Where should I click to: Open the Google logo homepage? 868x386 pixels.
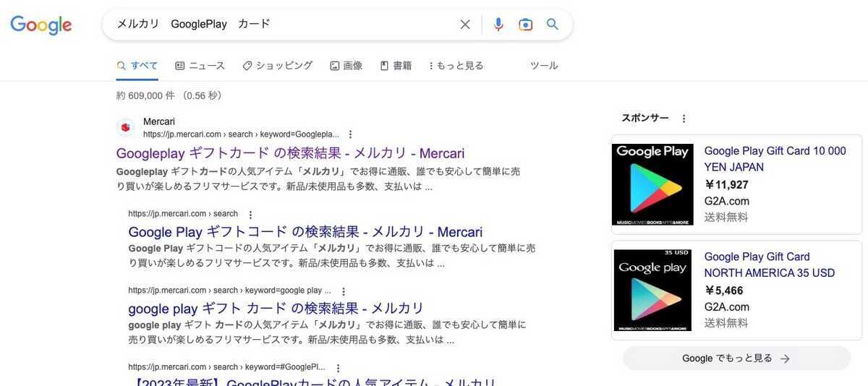click(41, 25)
